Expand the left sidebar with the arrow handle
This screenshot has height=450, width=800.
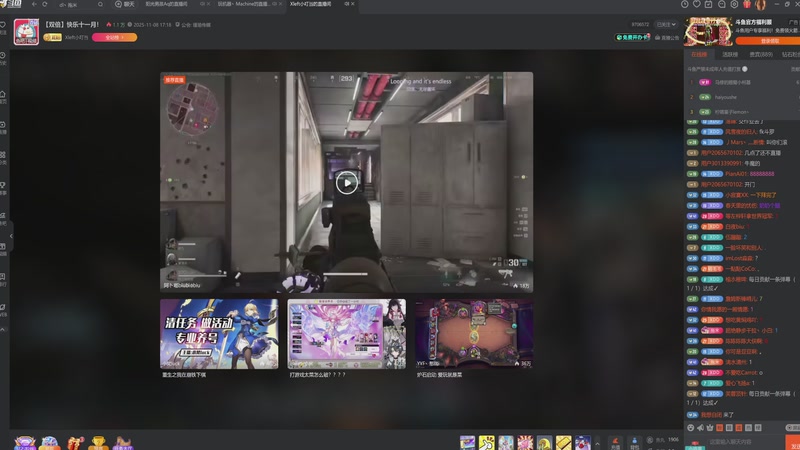[11, 236]
